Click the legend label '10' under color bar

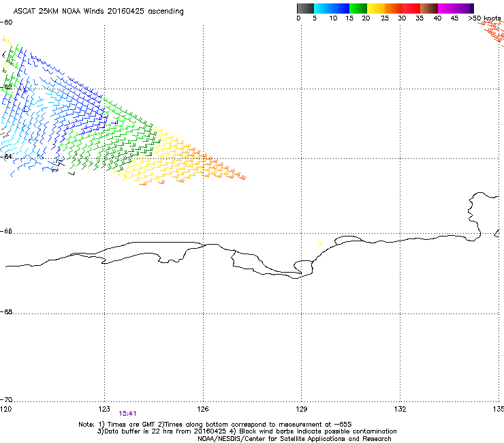click(x=333, y=18)
